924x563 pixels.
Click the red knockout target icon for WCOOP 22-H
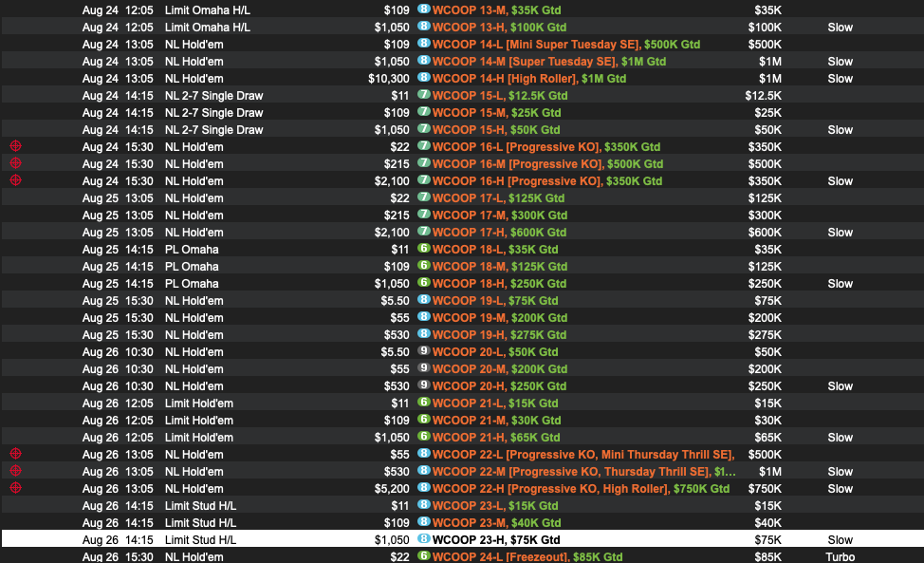click(x=16, y=488)
